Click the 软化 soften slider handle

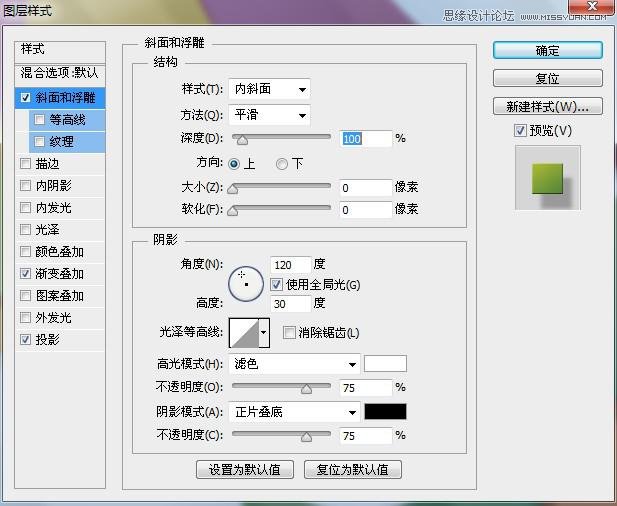click(233, 211)
